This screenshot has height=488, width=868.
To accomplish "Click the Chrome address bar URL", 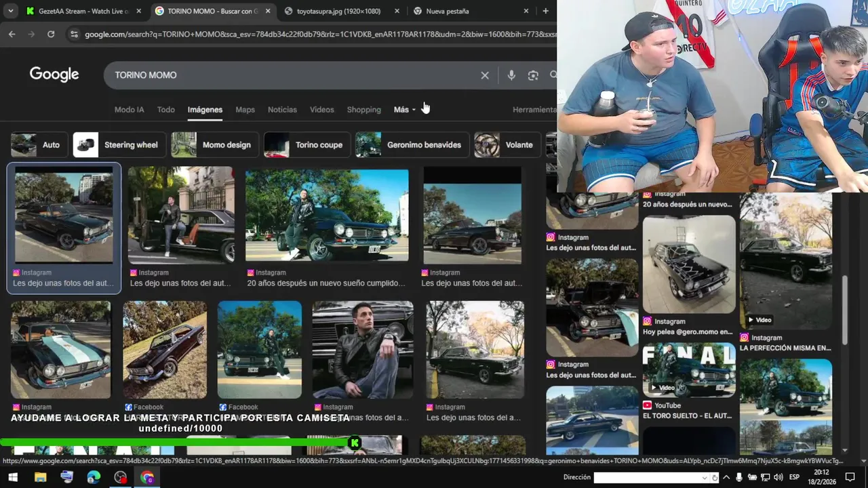I will click(x=319, y=34).
